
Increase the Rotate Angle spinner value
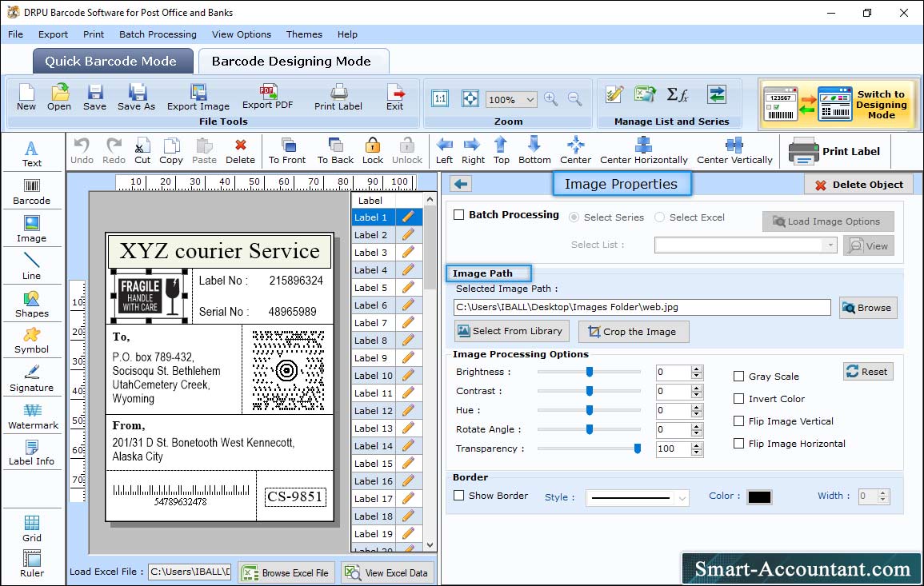coord(697,426)
